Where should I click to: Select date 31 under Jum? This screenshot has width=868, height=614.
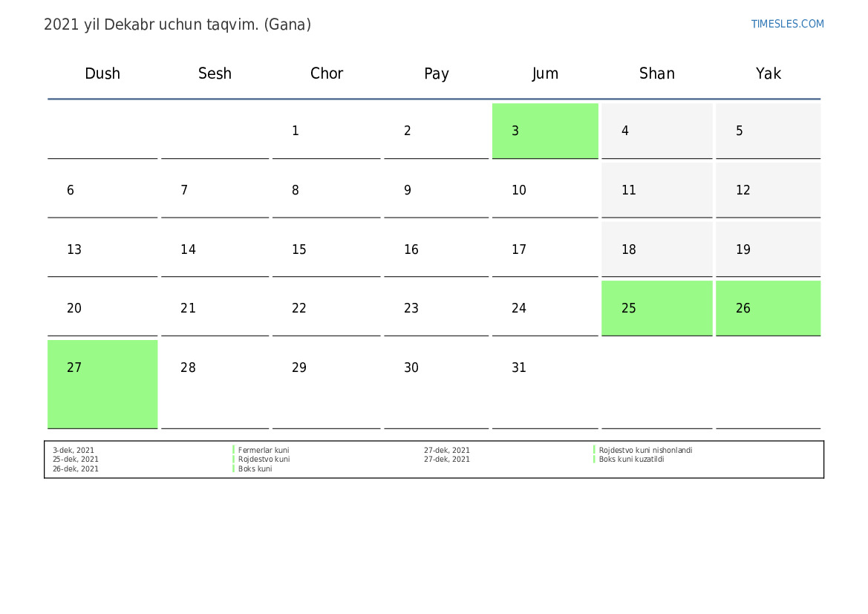tap(545, 384)
